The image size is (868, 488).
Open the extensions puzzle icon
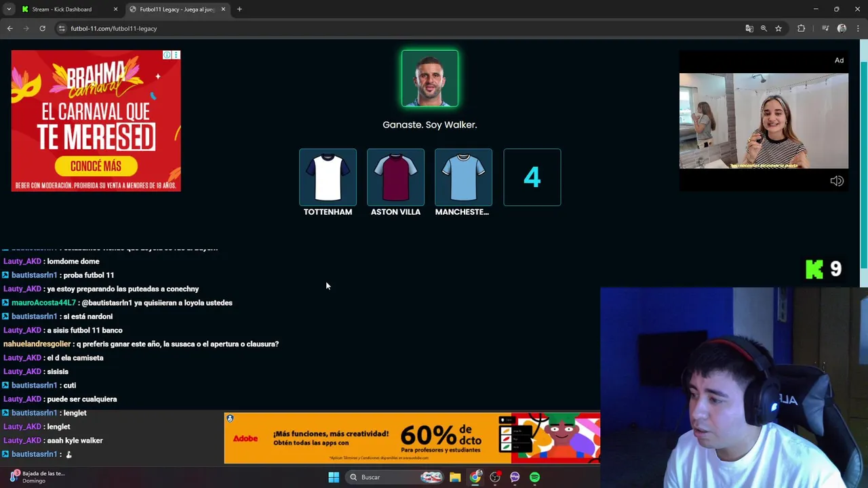click(801, 28)
